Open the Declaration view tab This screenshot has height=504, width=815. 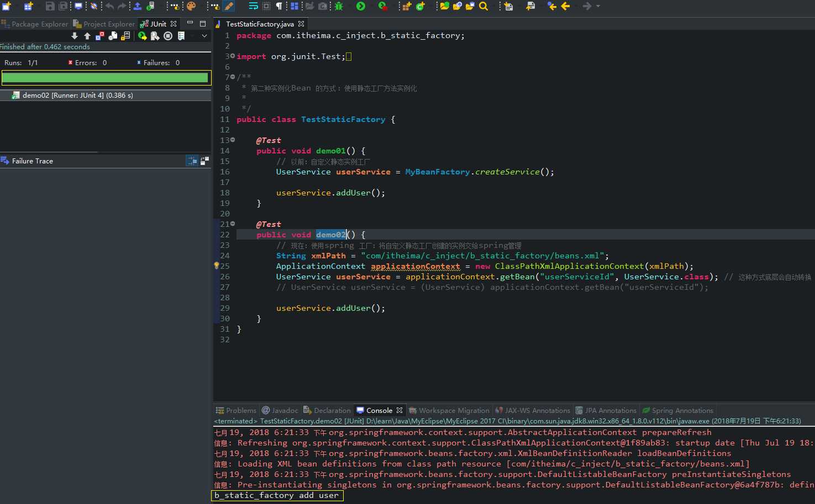(327, 410)
